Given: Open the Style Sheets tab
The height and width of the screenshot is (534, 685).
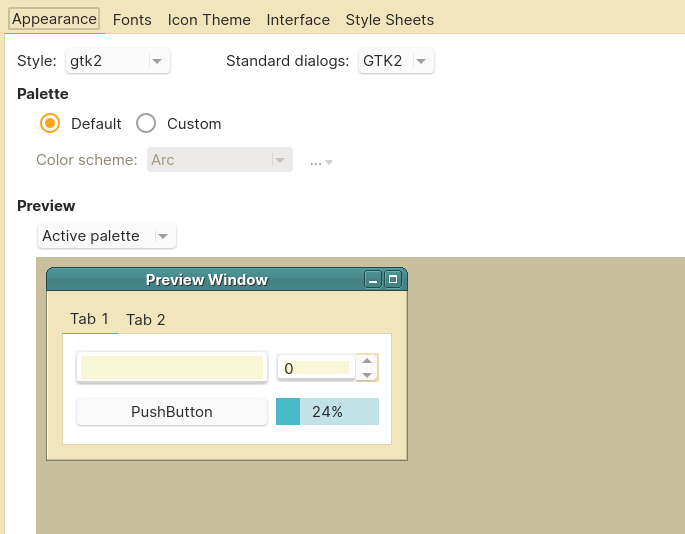Looking at the screenshot, I should pyautogui.click(x=390, y=19).
